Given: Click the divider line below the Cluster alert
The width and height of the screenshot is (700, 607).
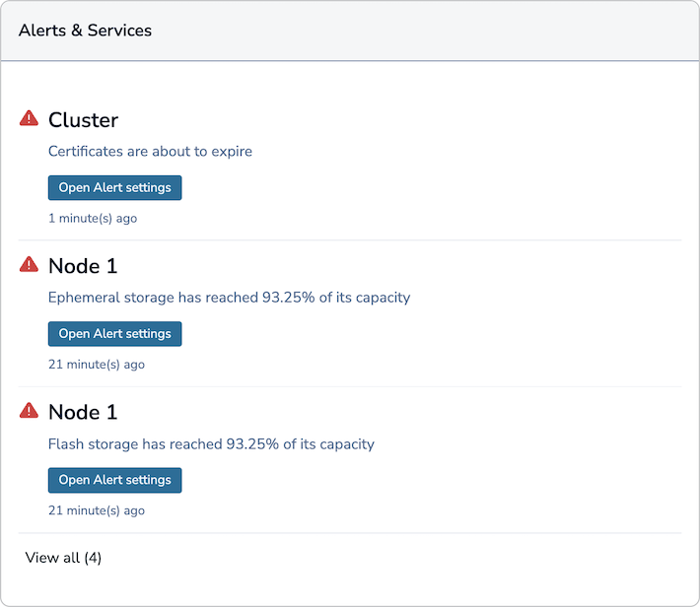Looking at the screenshot, I should pos(350,240).
